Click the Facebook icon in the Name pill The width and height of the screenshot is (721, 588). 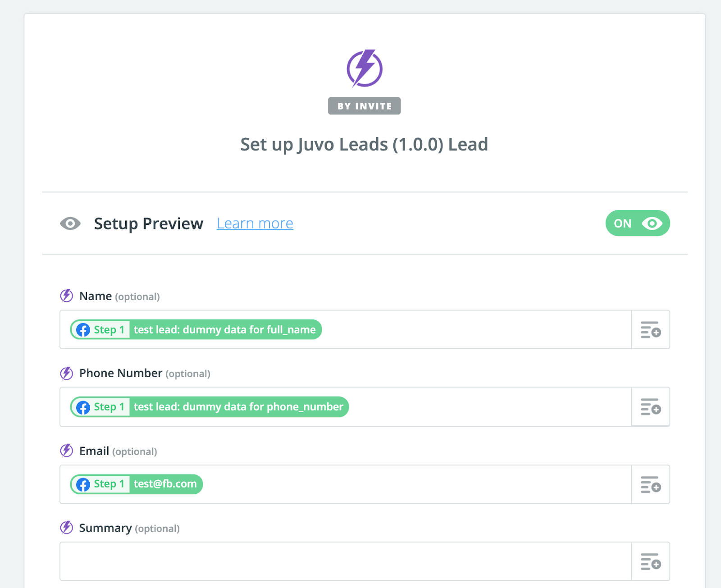pos(83,330)
